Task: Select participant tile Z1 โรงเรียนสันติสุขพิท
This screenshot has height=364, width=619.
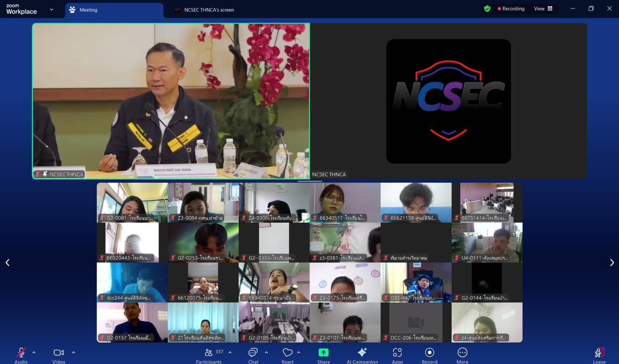Action: coord(203,322)
